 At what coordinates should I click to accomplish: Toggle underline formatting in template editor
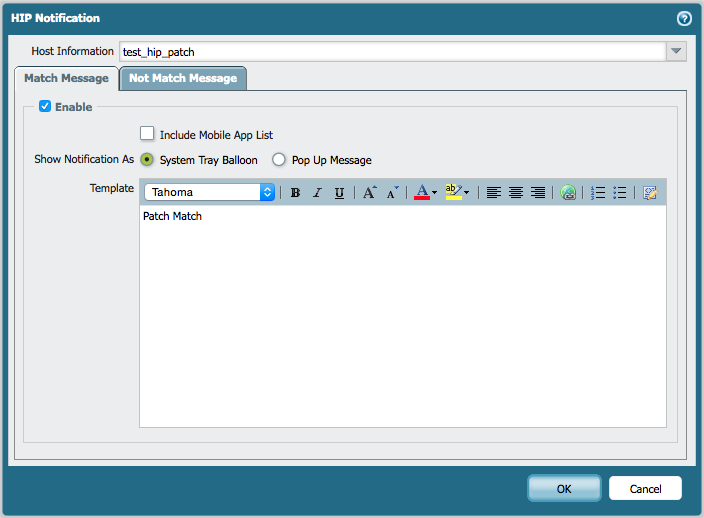[x=339, y=193]
